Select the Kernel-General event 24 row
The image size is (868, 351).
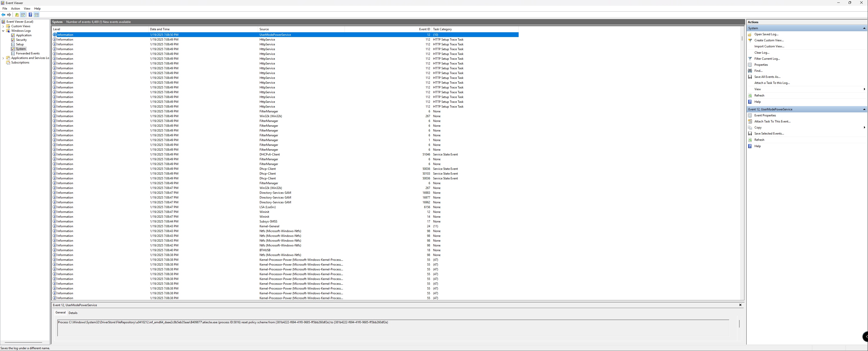(285, 227)
